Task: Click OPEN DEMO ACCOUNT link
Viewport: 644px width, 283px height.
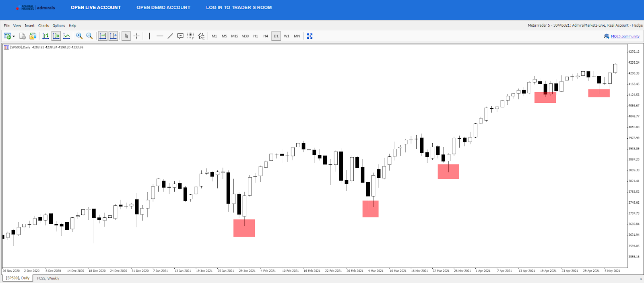Action: [x=163, y=7]
